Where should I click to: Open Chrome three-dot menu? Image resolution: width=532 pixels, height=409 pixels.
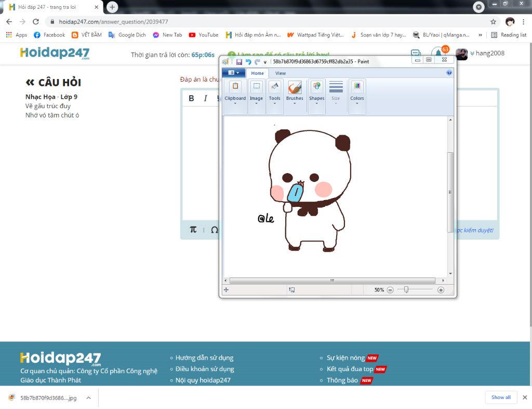pos(524,22)
